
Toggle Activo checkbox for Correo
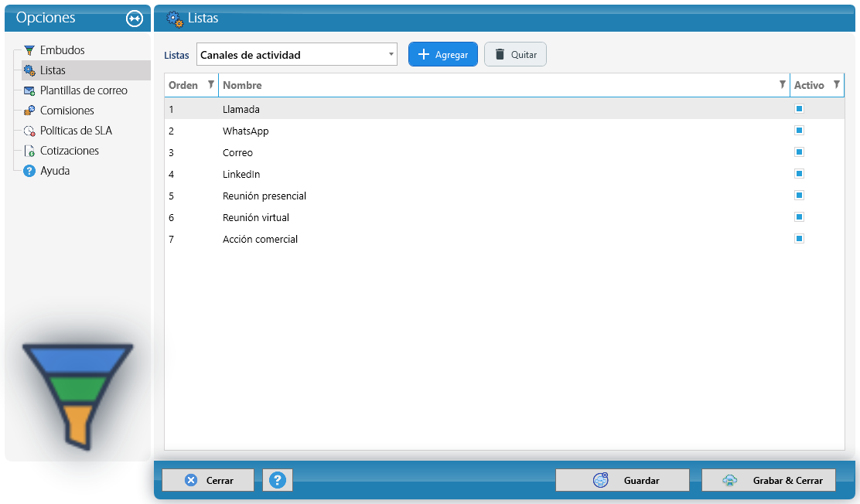(799, 152)
